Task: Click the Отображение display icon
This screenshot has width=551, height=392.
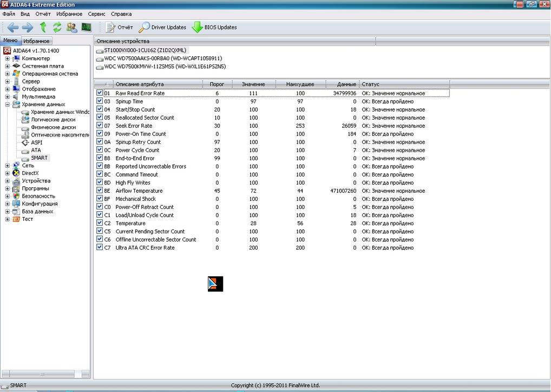Action: tap(16, 89)
